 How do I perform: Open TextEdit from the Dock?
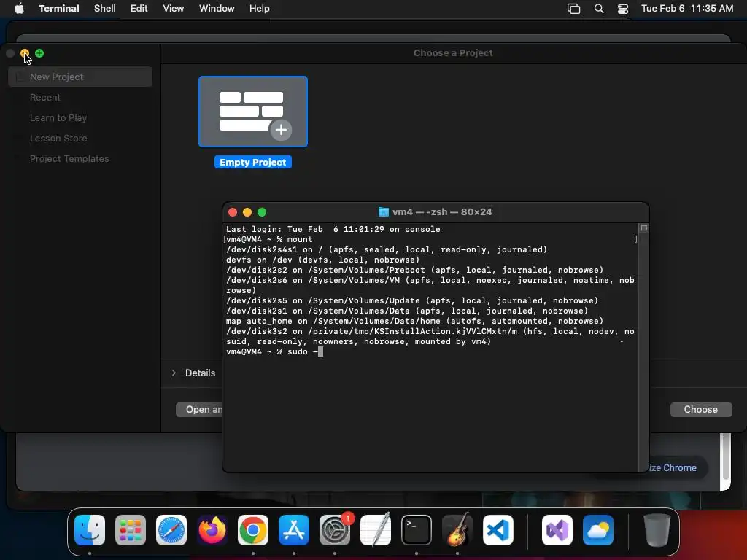(x=376, y=530)
